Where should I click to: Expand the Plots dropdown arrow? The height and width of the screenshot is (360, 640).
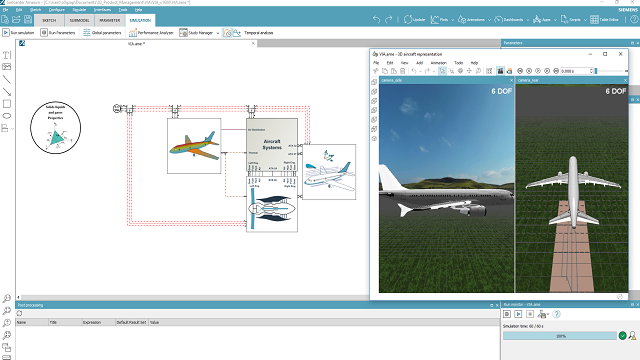(452, 20)
